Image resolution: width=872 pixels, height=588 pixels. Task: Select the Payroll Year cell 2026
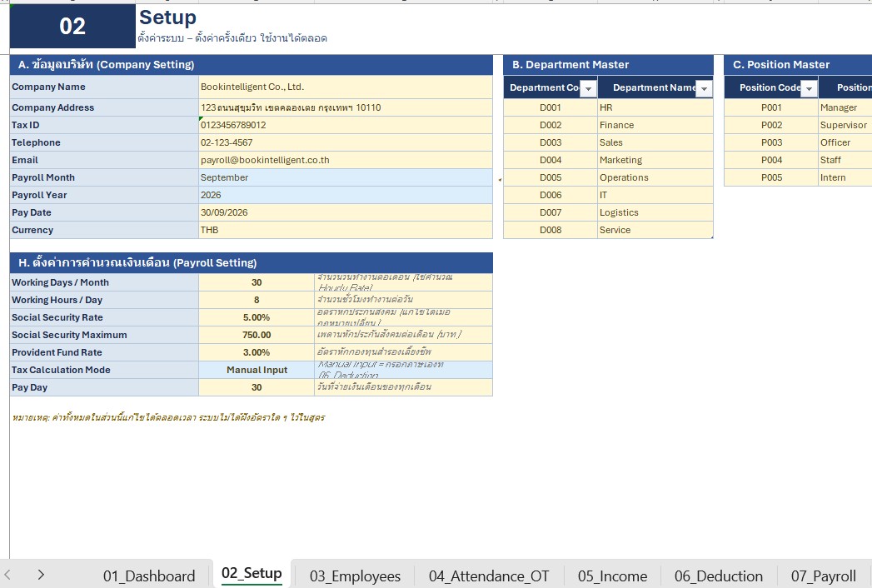[346, 195]
